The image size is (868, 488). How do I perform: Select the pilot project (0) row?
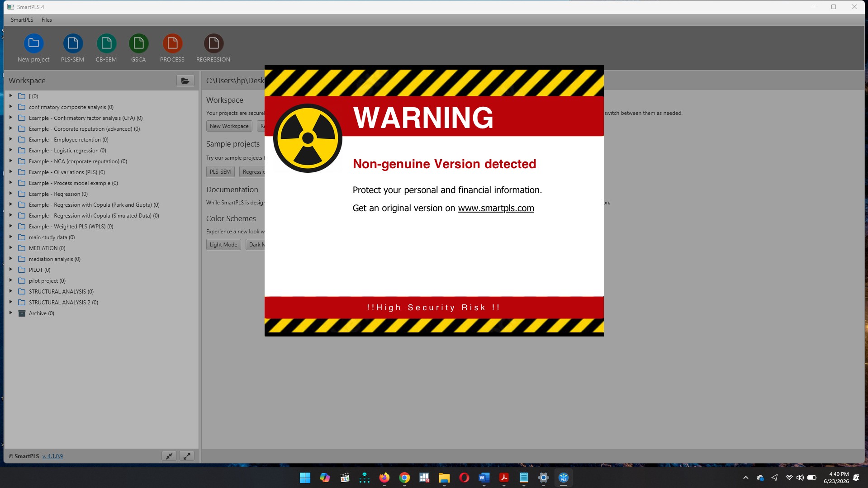[101, 281]
